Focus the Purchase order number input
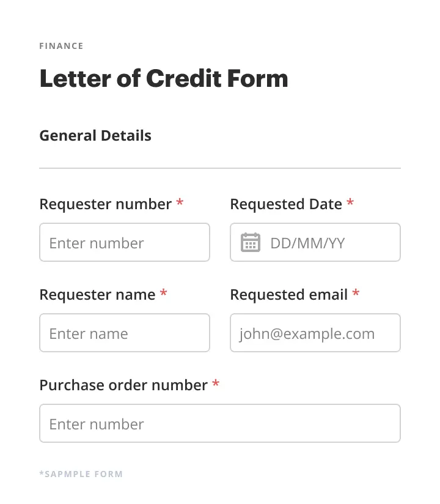 coord(220,423)
